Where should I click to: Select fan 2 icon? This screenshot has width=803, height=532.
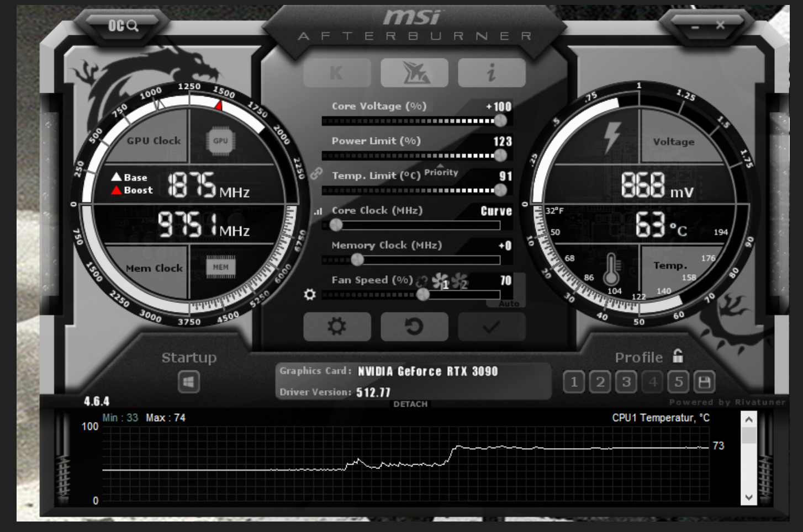(x=460, y=281)
